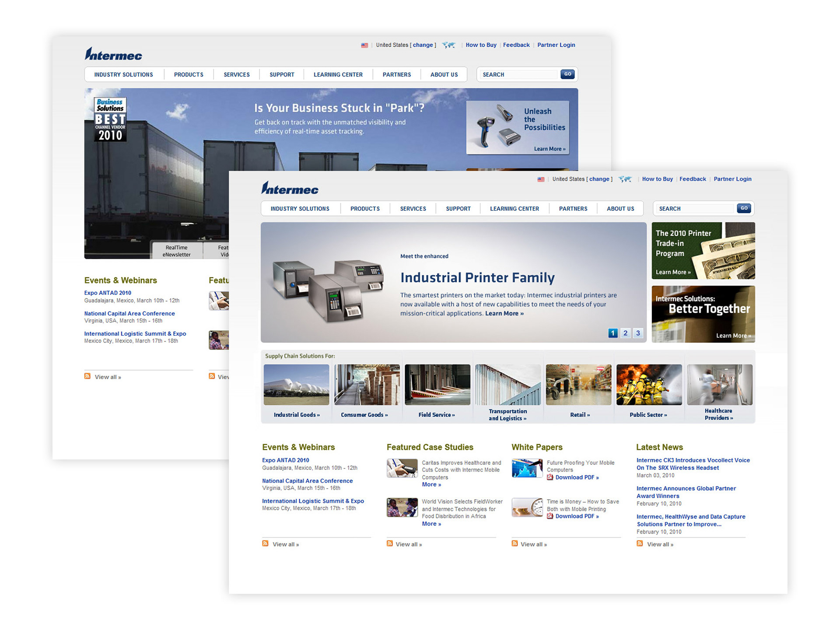Open About Us menu in front window
The height and width of the screenshot is (630, 840).
[620, 209]
